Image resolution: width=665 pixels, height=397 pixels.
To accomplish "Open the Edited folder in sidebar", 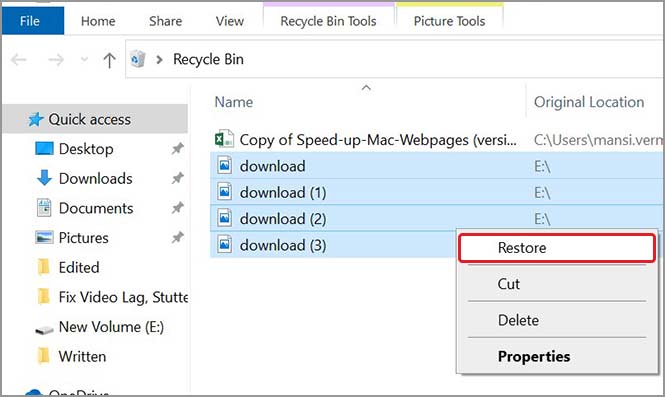I will [x=79, y=268].
